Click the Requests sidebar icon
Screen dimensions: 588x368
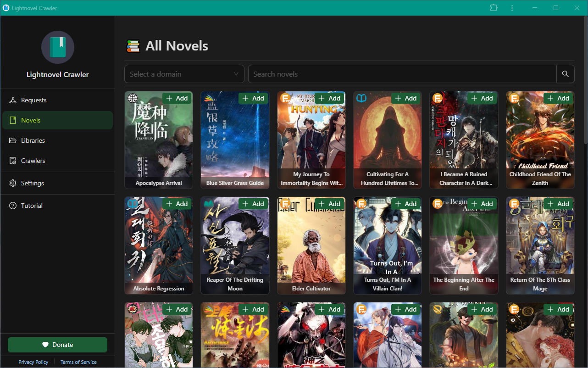tap(13, 100)
